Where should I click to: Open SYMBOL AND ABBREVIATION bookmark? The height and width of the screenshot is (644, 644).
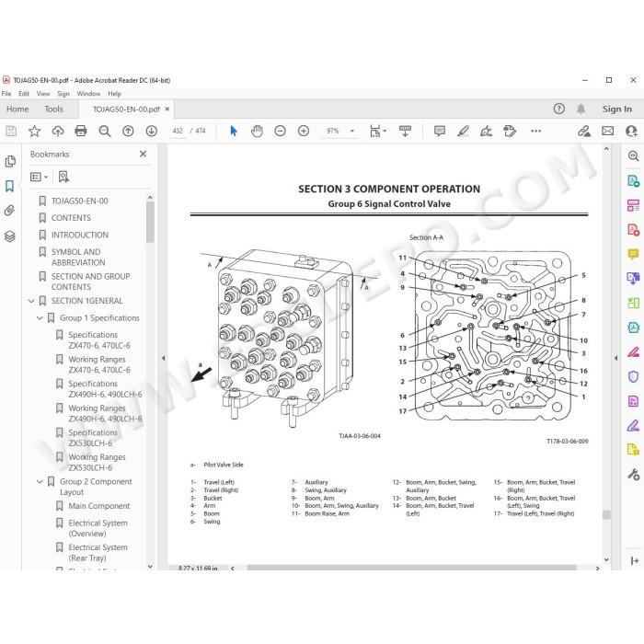78,257
